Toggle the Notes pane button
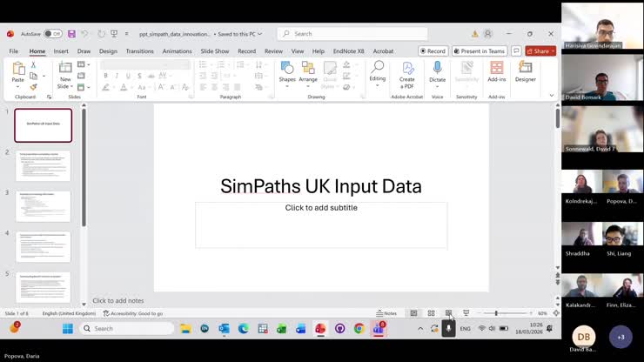 (386, 313)
